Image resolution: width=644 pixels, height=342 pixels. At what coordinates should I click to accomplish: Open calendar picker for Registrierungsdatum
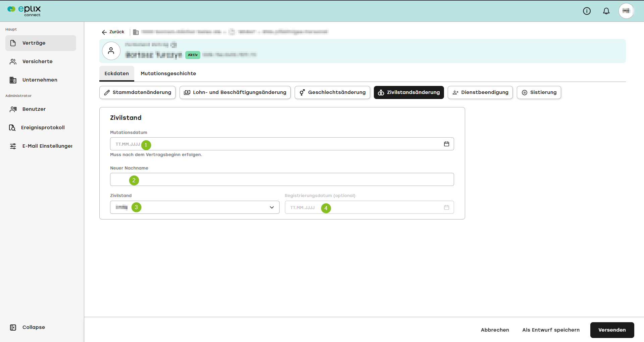click(x=446, y=207)
